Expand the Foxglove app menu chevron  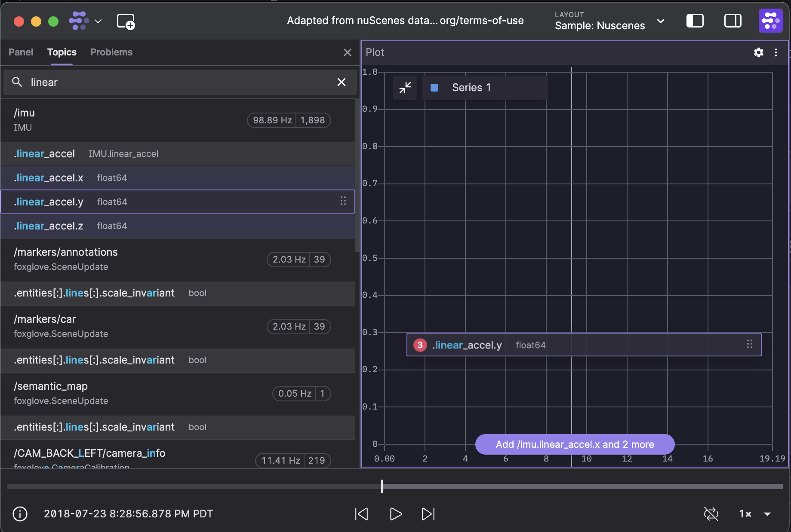tap(98, 21)
